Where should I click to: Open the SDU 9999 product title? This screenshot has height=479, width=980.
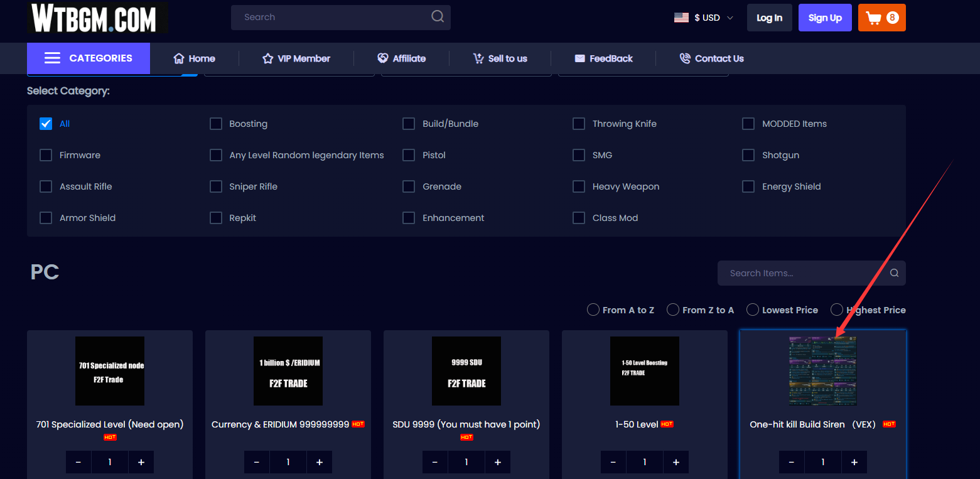[x=466, y=424]
